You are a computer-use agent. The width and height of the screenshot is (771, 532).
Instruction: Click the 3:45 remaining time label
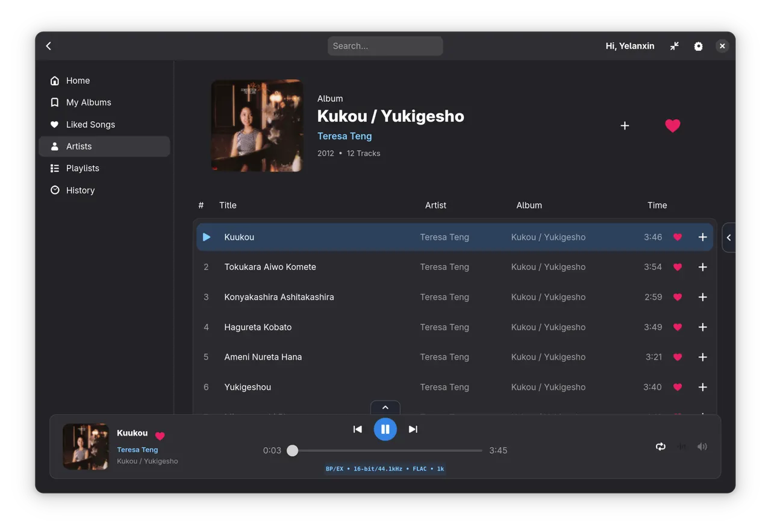click(x=498, y=450)
